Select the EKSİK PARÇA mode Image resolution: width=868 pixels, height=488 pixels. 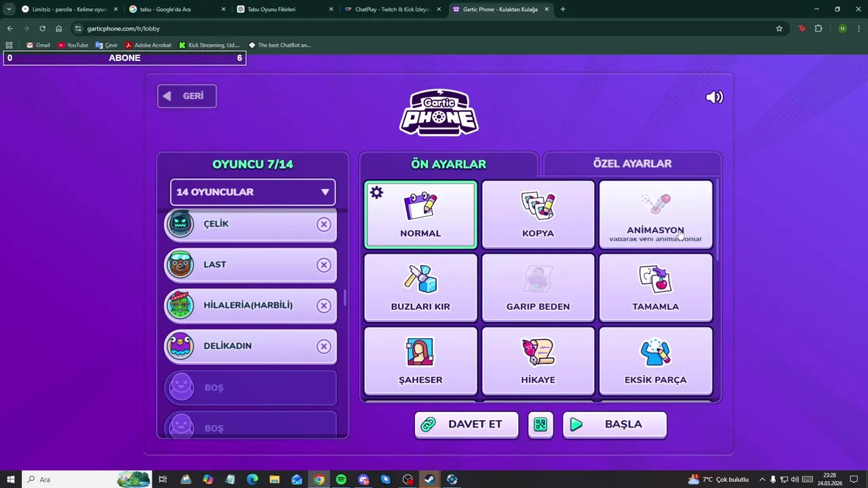point(656,361)
